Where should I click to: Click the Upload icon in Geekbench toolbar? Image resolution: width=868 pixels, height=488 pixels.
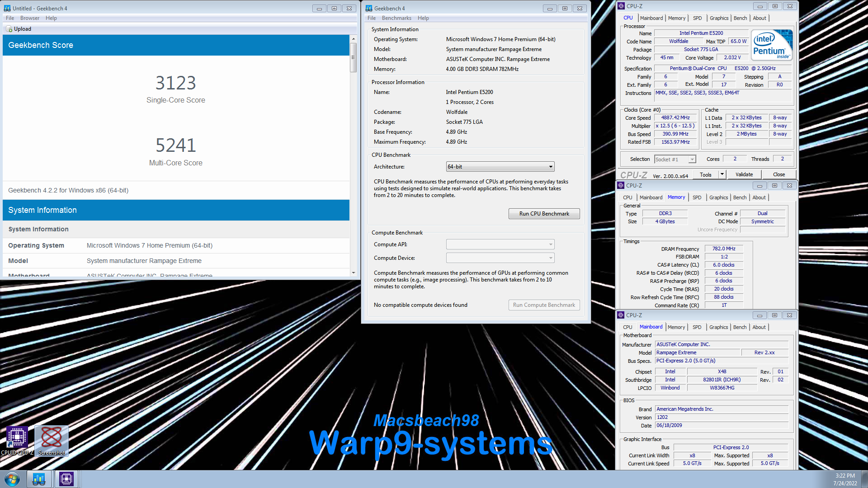pyautogui.click(x=9, y=29)
